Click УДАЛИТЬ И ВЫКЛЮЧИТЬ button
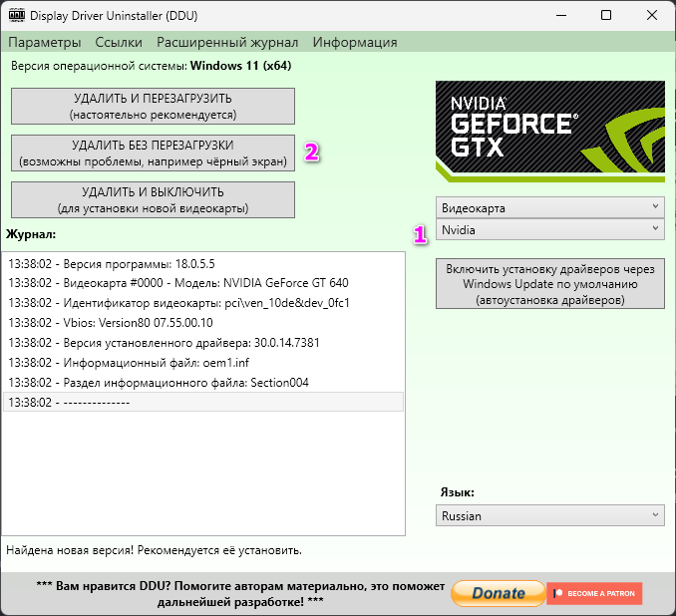Viewport: 676px width, 616px height. coord(154,200)
